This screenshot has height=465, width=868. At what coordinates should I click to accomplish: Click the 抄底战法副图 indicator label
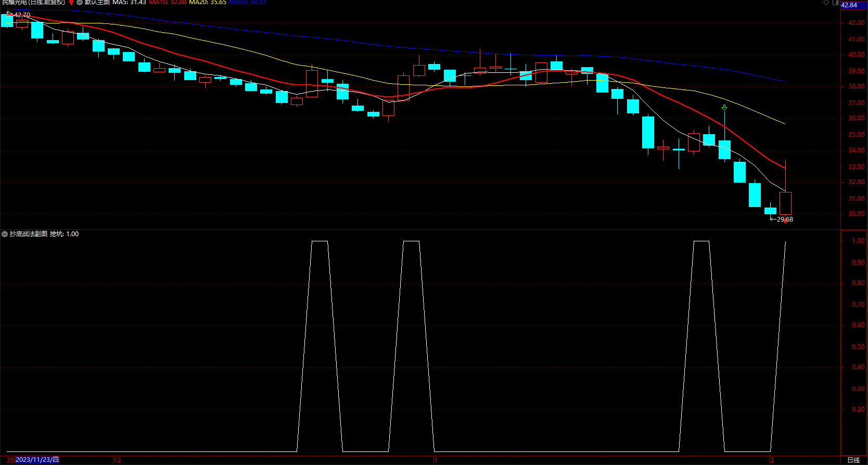[x=29, y=234]
